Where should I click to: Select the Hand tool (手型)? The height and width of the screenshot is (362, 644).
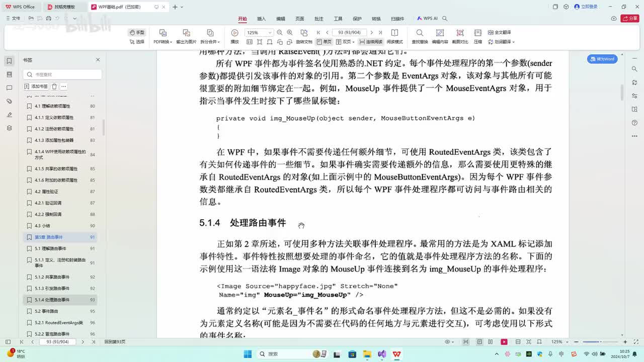[x=137, y=33]
